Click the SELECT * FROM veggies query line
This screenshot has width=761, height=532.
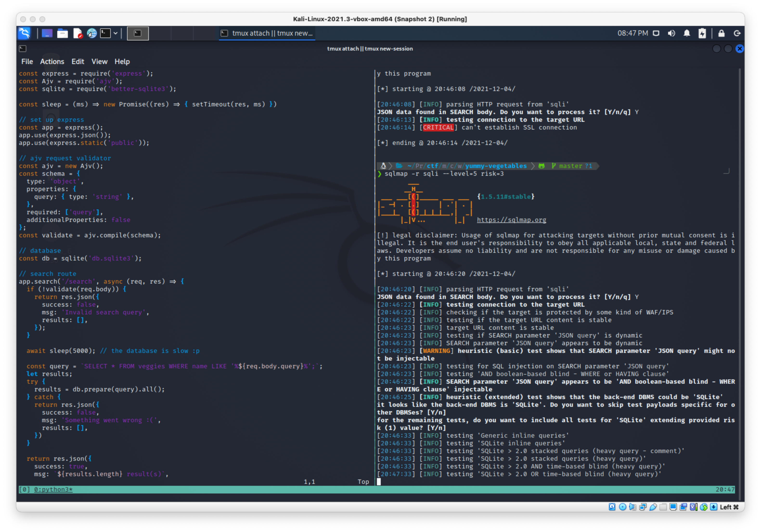(174, 366)
